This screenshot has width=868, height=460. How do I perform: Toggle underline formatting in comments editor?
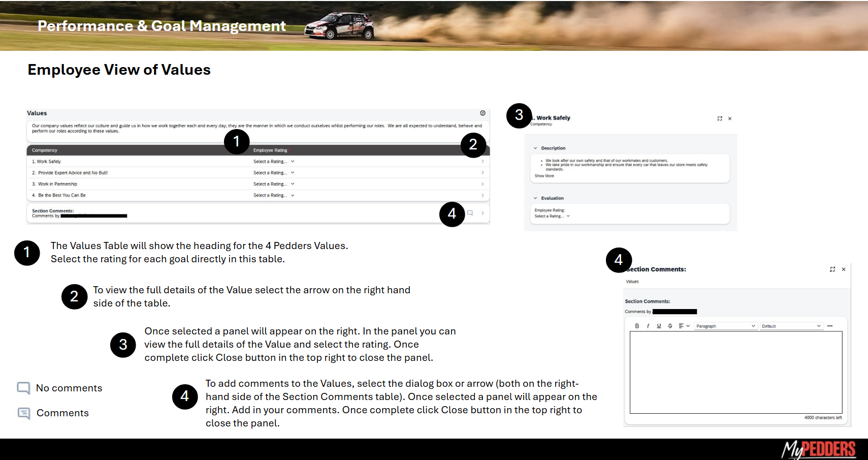pos(659,326)
